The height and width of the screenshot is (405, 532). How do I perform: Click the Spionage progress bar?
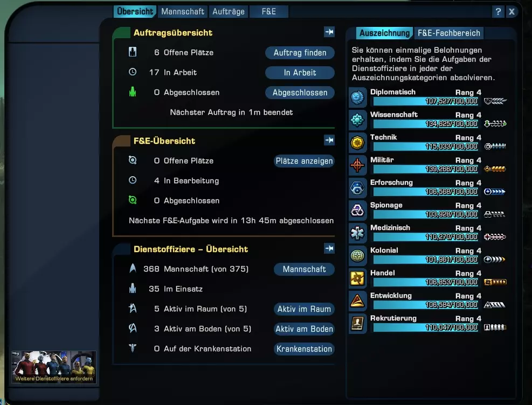425,214
